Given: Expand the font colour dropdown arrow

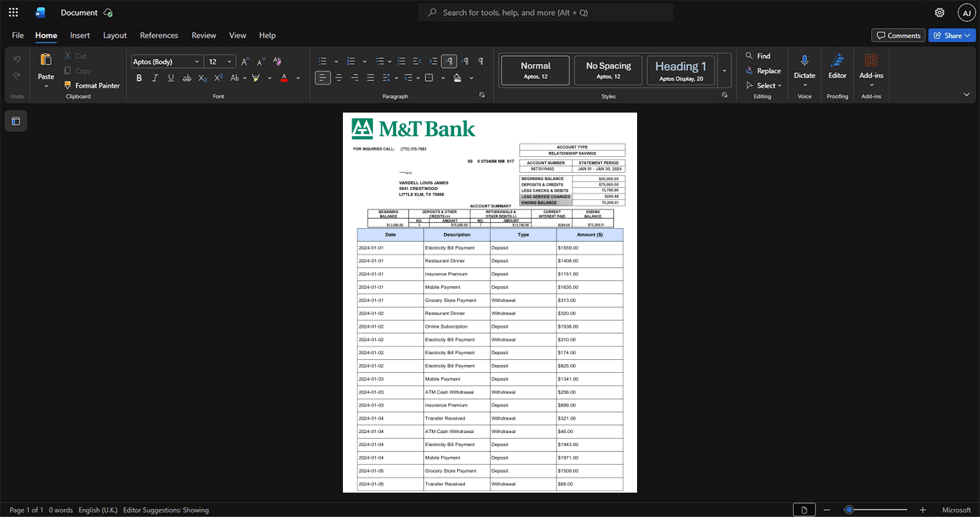Looking at the screenshot, I should [298, 77].
